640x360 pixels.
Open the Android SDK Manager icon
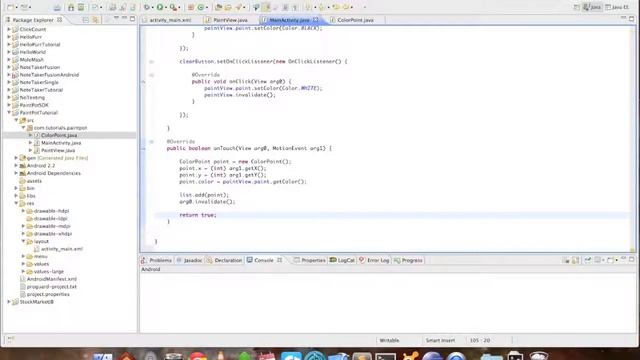pos(71,7)
